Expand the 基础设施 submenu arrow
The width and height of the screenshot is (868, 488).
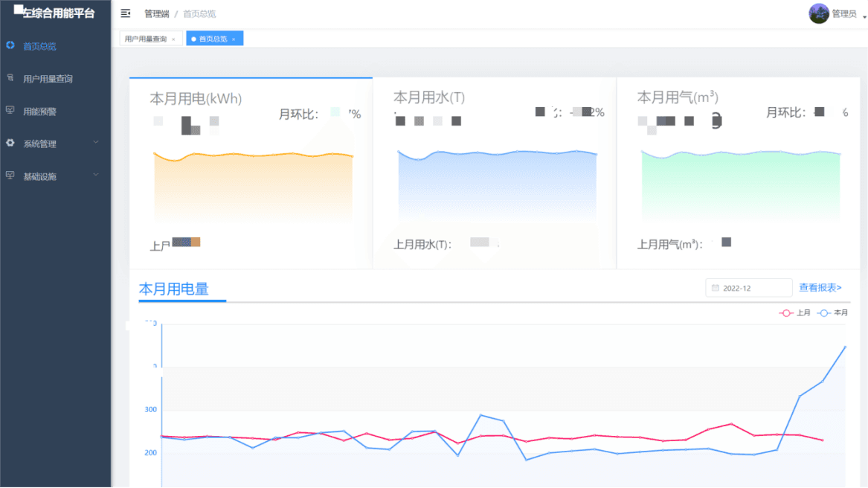[x=96, y=175]
